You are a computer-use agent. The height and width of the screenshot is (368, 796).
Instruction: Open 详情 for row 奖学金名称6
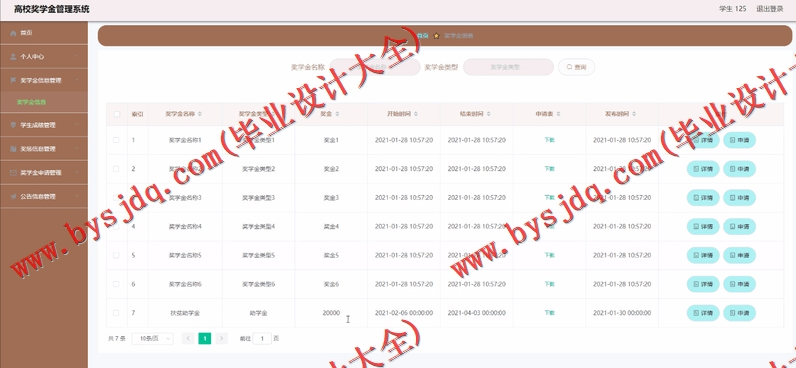703,284
